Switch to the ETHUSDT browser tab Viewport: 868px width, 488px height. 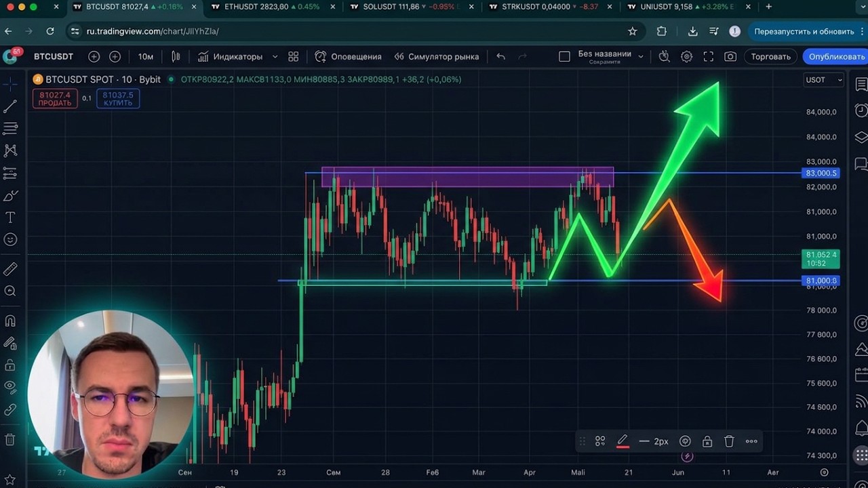point(271,7)
